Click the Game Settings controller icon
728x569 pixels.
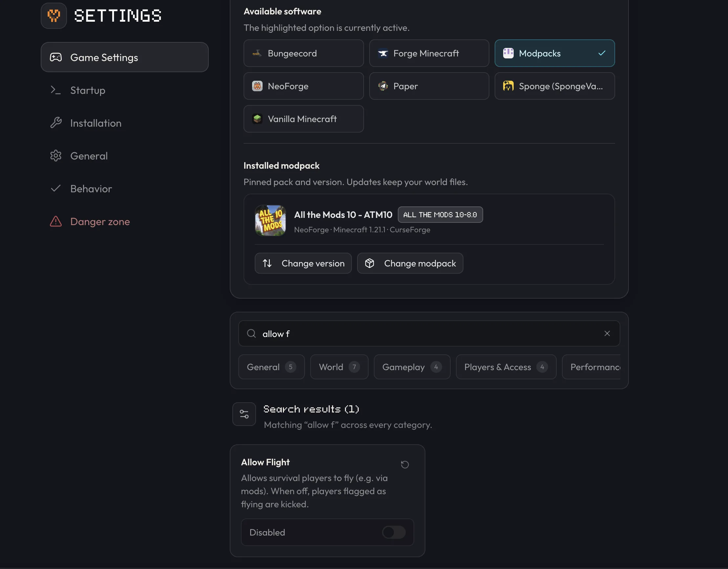coord(56,57)
